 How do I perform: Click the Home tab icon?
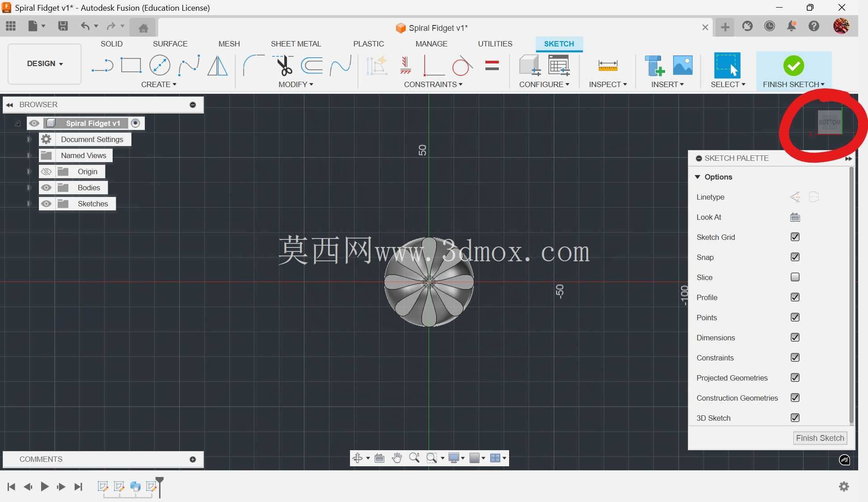143,28
